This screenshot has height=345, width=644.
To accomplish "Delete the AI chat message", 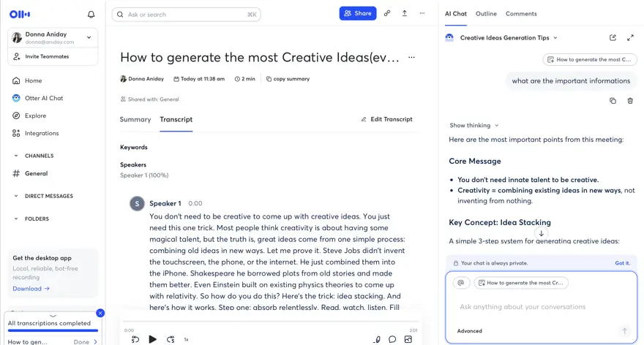I will [630, 101].
